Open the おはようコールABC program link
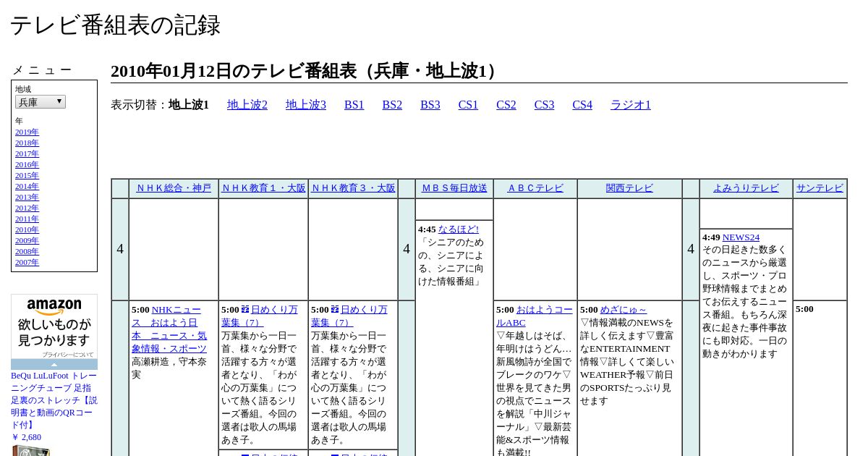868x456 pixels. (535, 316)
